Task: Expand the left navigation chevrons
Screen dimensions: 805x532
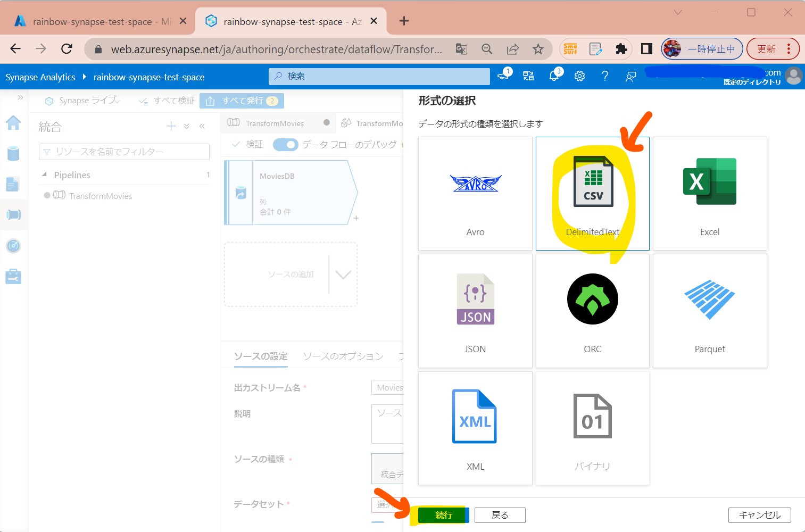Action: [20, 97]
